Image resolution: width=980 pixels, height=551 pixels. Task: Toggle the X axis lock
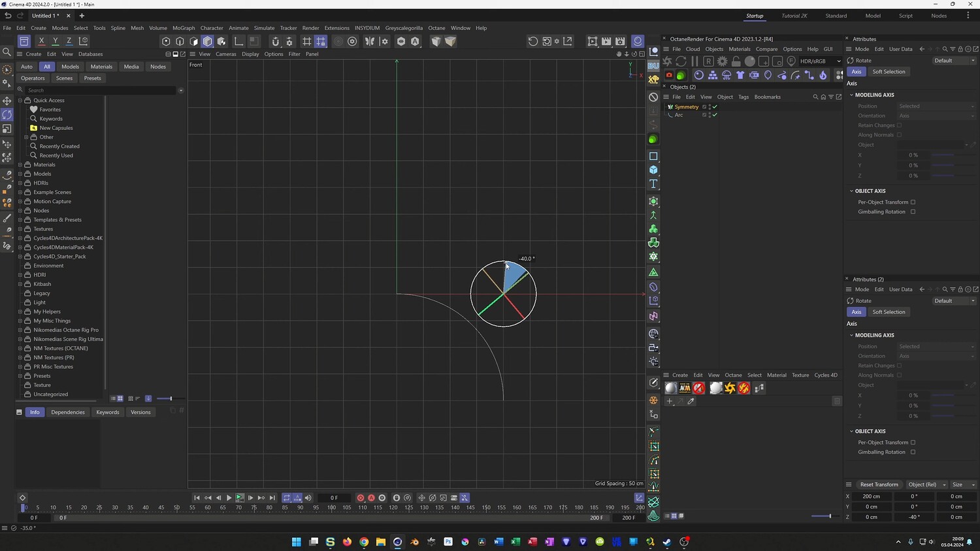pos(41,41)
